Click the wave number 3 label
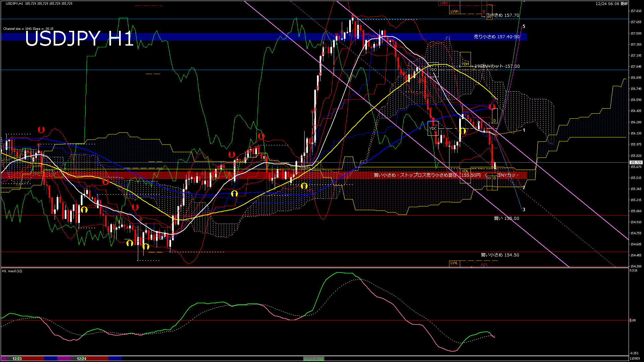 (x=524, y=210)
